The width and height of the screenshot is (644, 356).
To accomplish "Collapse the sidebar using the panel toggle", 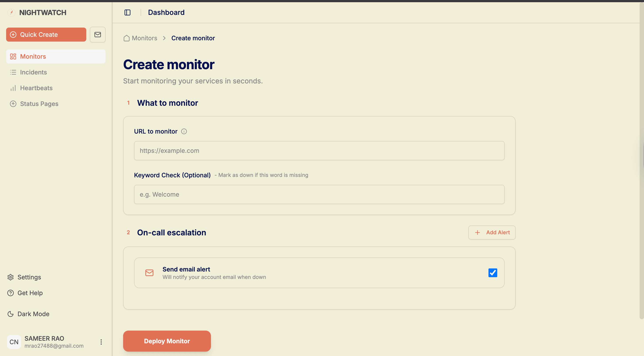I will 127,12.
